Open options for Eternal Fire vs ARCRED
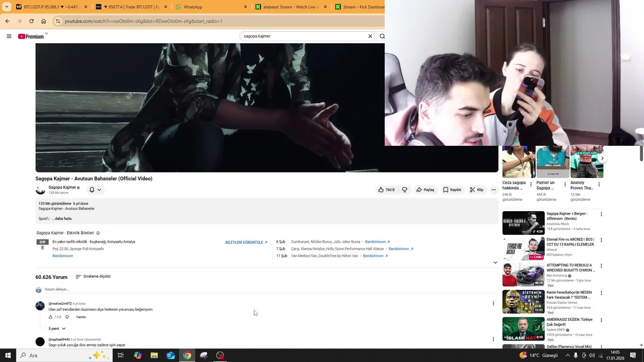Screen dimensions: 644x362 (x=601, y=240)
